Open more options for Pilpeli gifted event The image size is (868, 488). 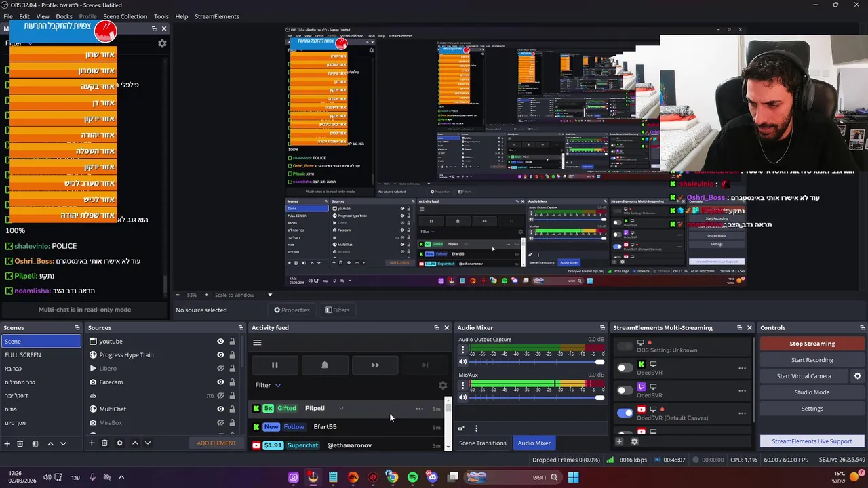tap(419, 409)
